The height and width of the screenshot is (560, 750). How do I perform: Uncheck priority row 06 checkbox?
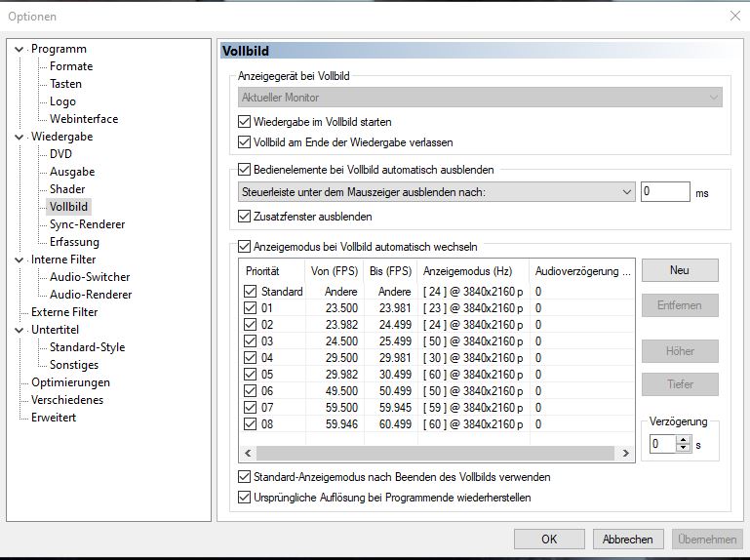pos(250,390)
